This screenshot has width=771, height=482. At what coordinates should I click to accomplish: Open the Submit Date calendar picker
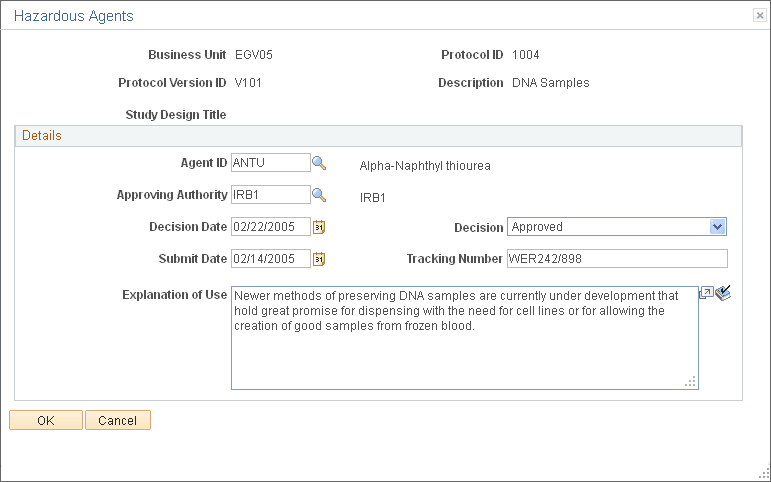(319, 259)
